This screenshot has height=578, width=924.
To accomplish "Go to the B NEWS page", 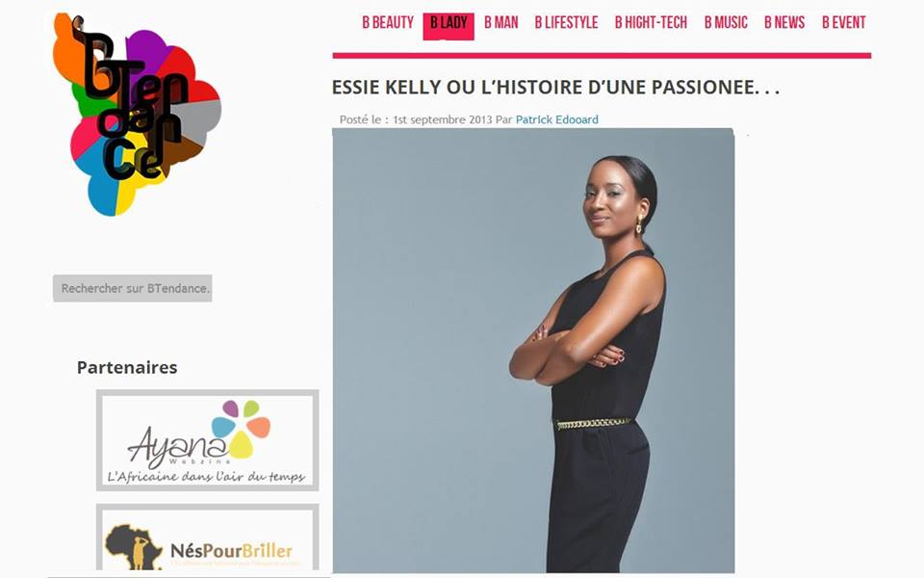I will point(784,23).
